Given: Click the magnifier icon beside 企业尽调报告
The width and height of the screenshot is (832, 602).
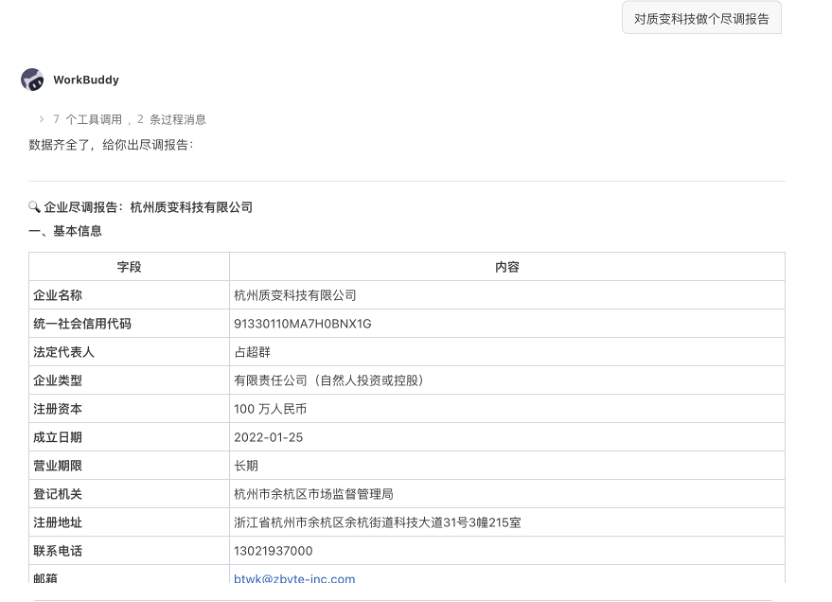Looking at the screenshot, I should click(x=34, y=207).
